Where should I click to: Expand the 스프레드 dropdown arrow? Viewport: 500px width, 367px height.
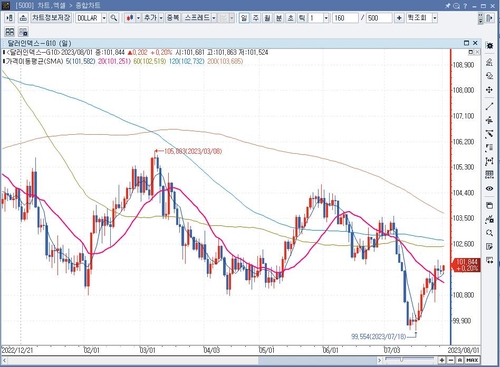click(x=214, y=18)
